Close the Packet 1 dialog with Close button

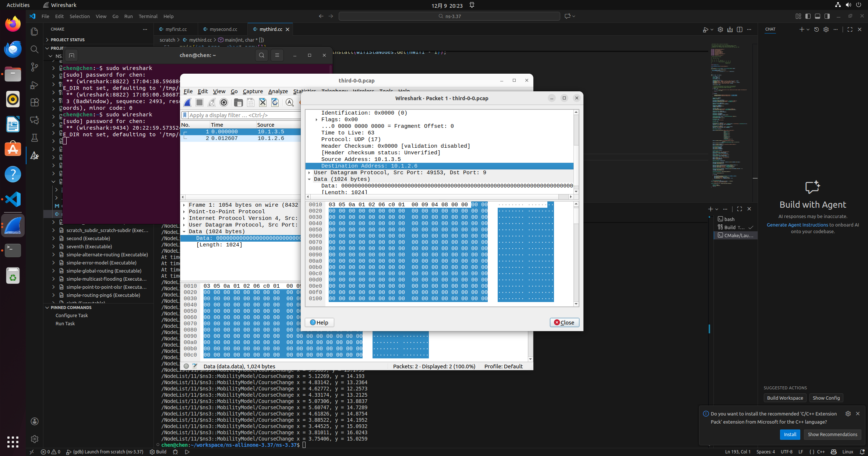[564, 322]
